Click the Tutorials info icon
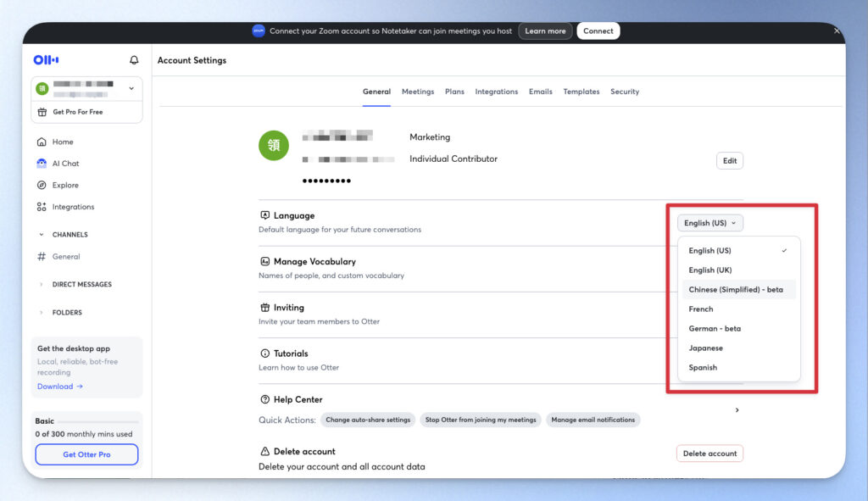Screen dimensions: 868x501 point(264,353)
